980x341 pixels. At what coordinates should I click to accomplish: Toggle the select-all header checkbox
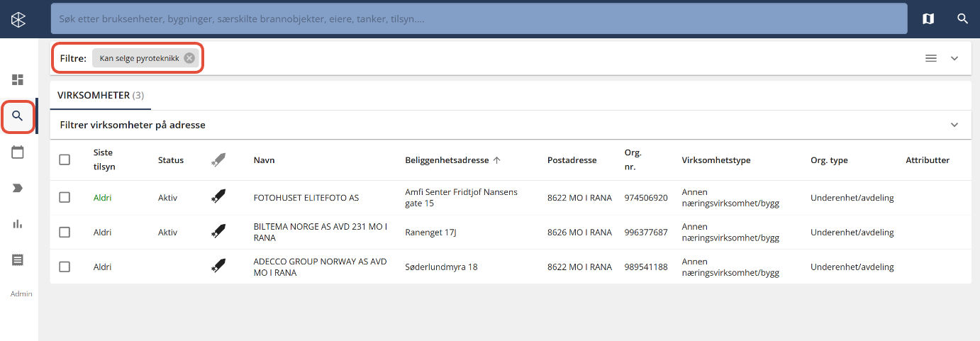pyautogui.click(x=65, y=160)
